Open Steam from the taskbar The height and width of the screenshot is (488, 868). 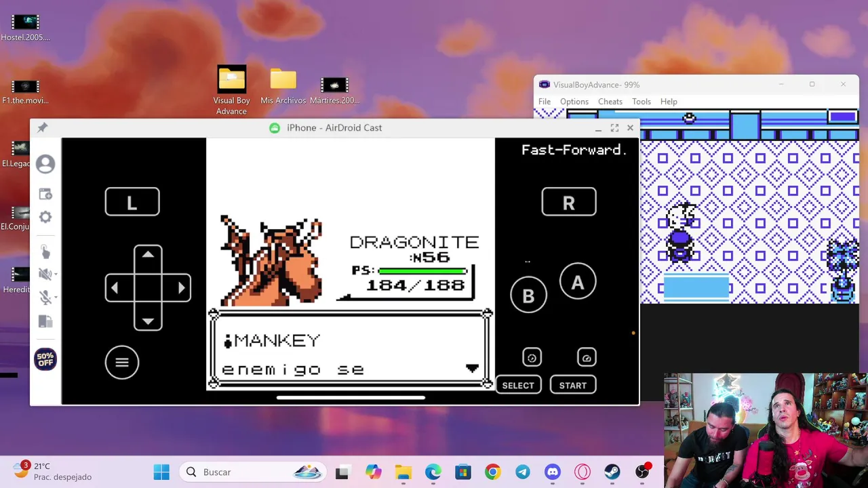pos(612,472)
